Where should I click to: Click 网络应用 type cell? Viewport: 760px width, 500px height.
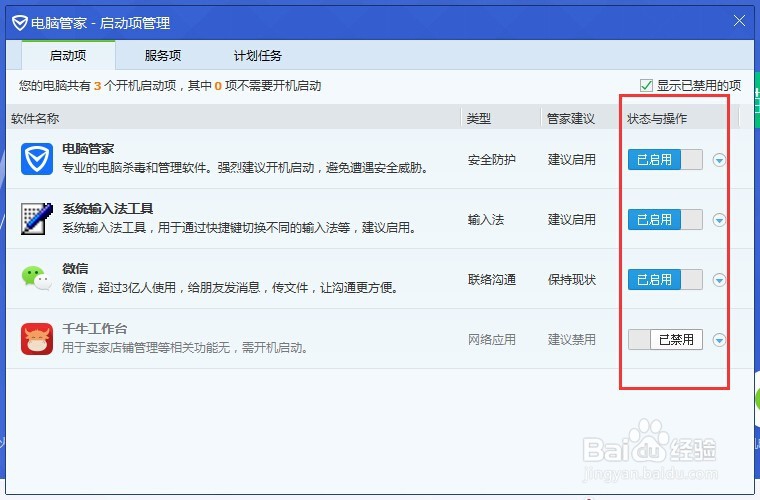pos(491,340)
